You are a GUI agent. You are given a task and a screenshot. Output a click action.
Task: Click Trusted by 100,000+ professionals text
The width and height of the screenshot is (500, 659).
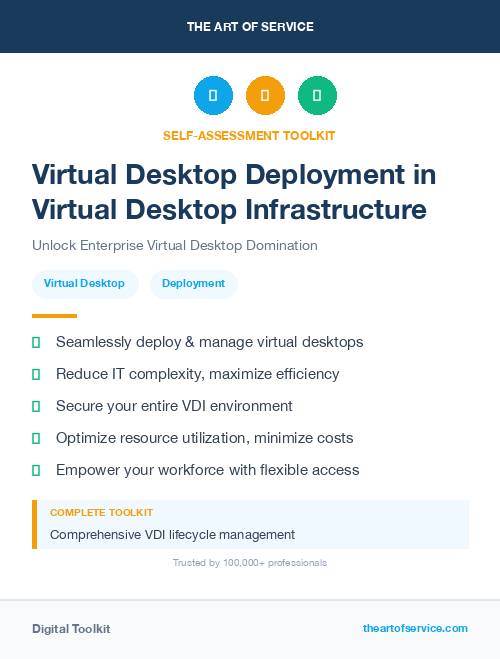(250, 563)
